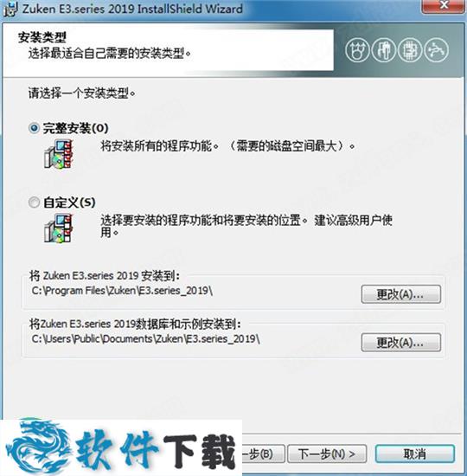
Task: Select the 自定义(S) radio option
Action: (34, 203)
